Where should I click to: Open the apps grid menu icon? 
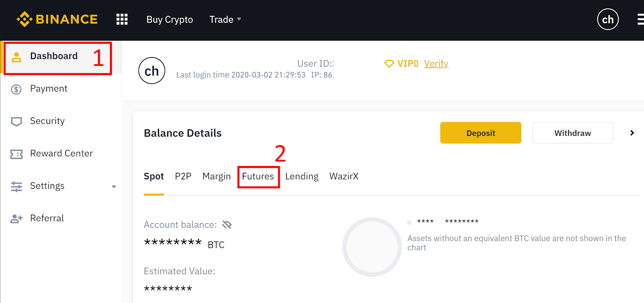pyautogui.click(x=122, y=19)
